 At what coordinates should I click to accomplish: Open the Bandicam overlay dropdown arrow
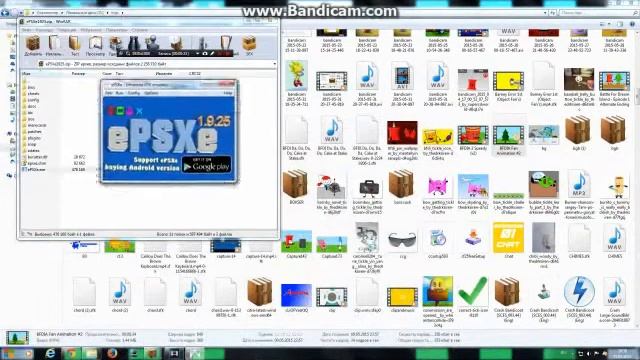pos(198,53)
